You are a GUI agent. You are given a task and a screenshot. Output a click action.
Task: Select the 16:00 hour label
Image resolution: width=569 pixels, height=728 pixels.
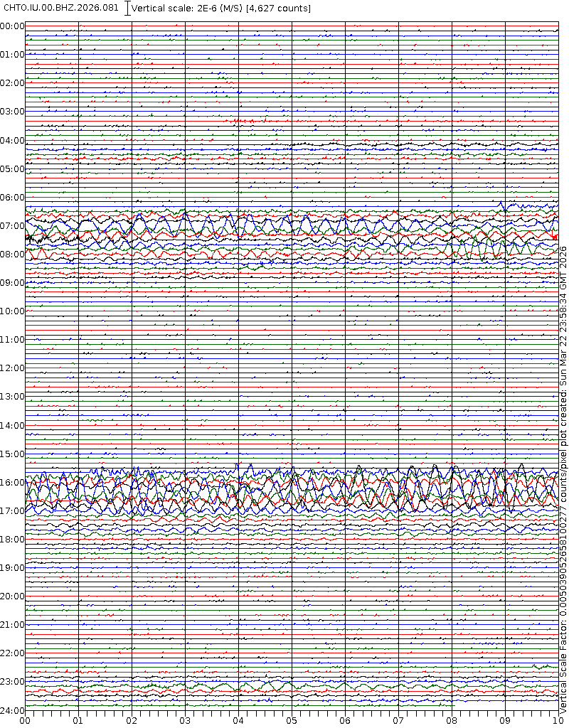(x=12, y=483)
